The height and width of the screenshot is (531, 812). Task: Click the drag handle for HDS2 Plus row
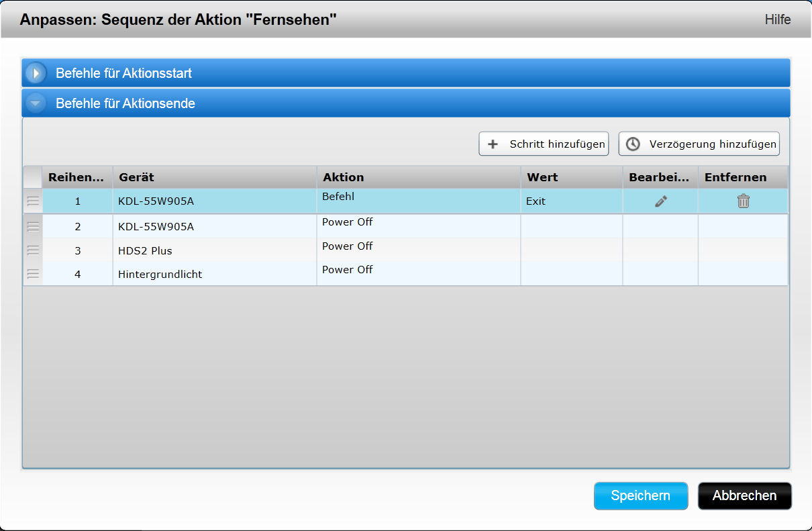coord(33,250)
